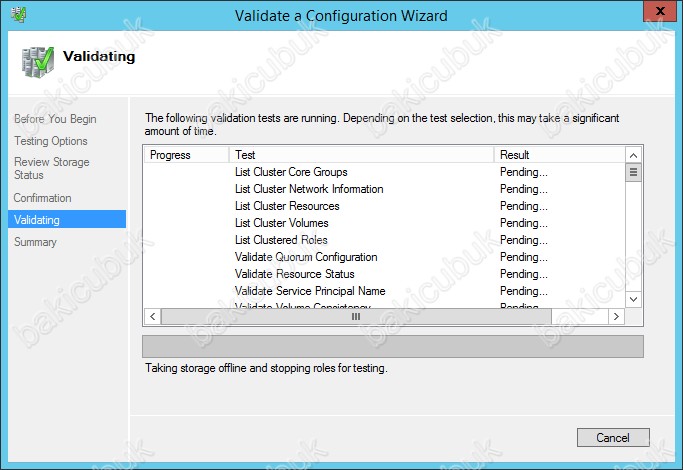Screen dimensions: 683x470
Task: Click the Taking storage offline status text
Action: [266, 368]
